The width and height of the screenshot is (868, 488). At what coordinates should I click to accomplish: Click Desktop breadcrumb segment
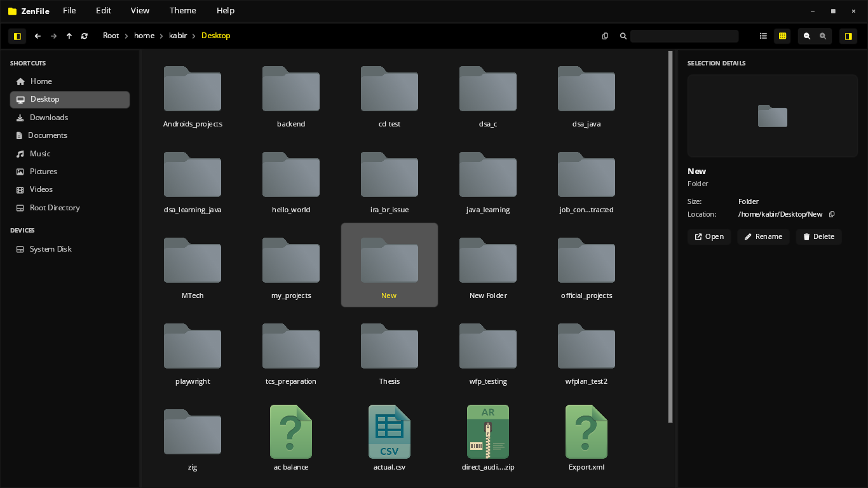pyautogui.click(x=216, y=36)
